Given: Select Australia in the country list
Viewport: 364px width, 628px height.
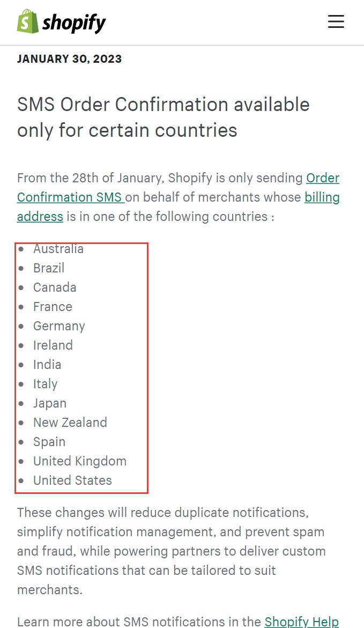Looking at the screenshot, I should 58,249.
